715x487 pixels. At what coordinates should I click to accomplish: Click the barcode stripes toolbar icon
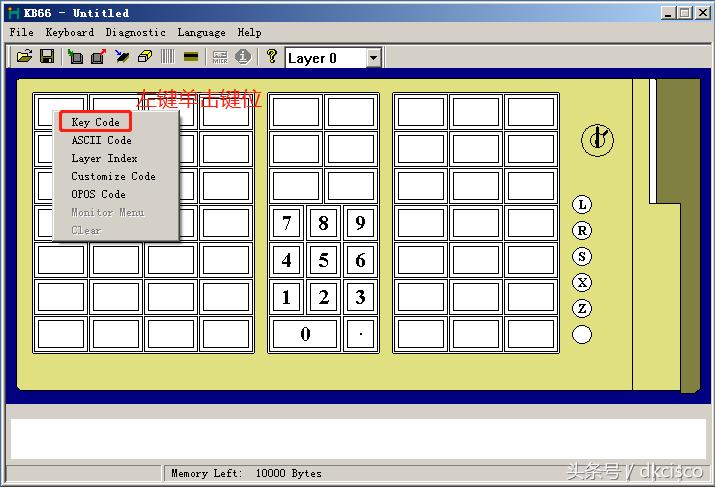coord(167,58)
